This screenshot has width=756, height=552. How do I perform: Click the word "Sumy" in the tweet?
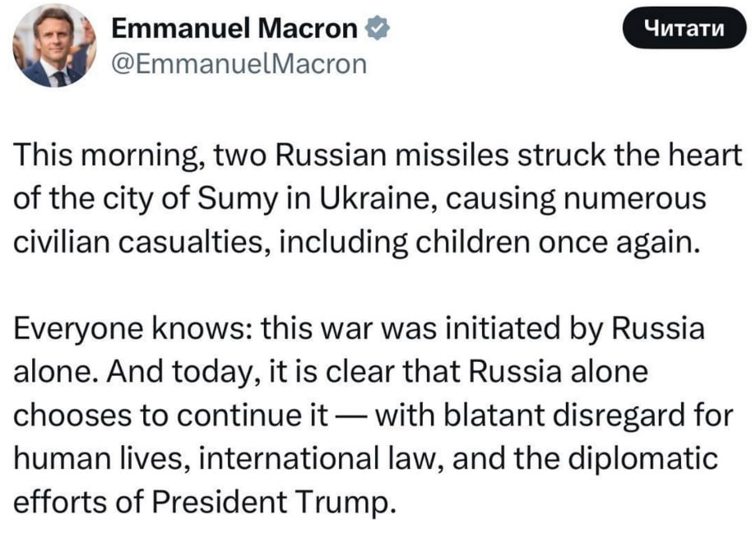point(239,199)
